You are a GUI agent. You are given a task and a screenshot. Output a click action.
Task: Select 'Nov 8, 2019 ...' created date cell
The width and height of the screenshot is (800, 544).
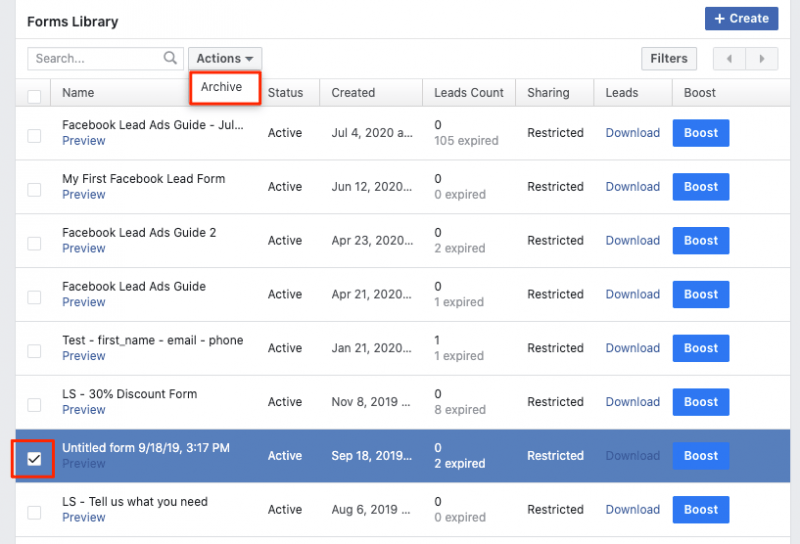pyautogui.click(x=371, y=402)
